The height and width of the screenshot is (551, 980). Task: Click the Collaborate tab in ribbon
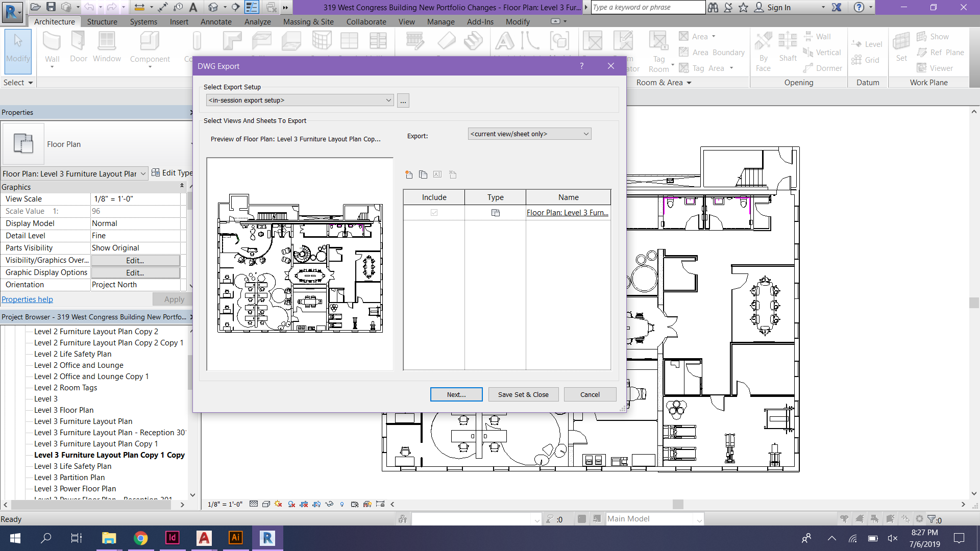(x=365, y=21)
